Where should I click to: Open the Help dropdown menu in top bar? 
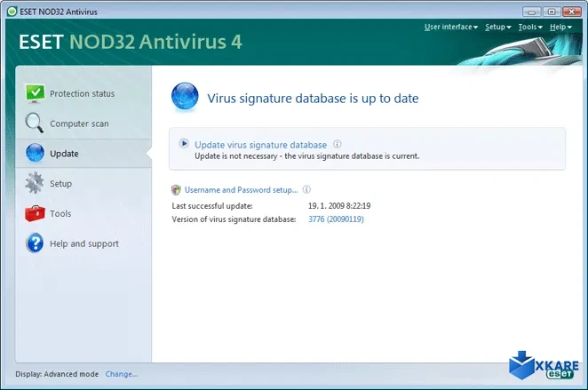(x=560, y=27)
